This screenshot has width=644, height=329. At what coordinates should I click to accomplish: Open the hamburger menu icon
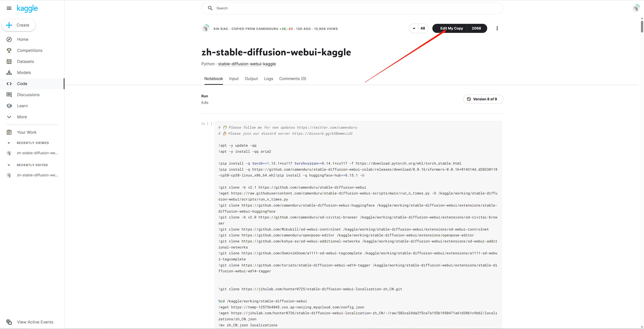(9, 8)
